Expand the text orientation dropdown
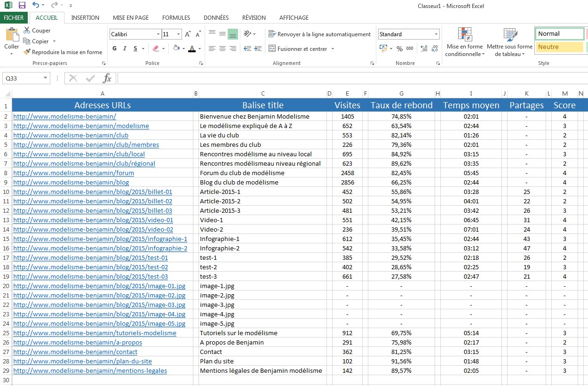 point(254,34)
